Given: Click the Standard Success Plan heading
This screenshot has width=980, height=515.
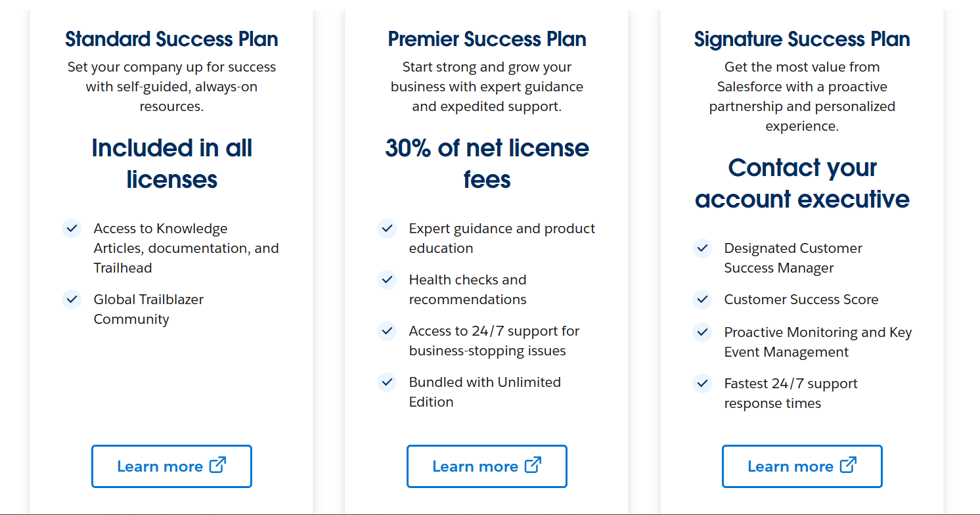Looking at the screenshot, I should 171,39.
